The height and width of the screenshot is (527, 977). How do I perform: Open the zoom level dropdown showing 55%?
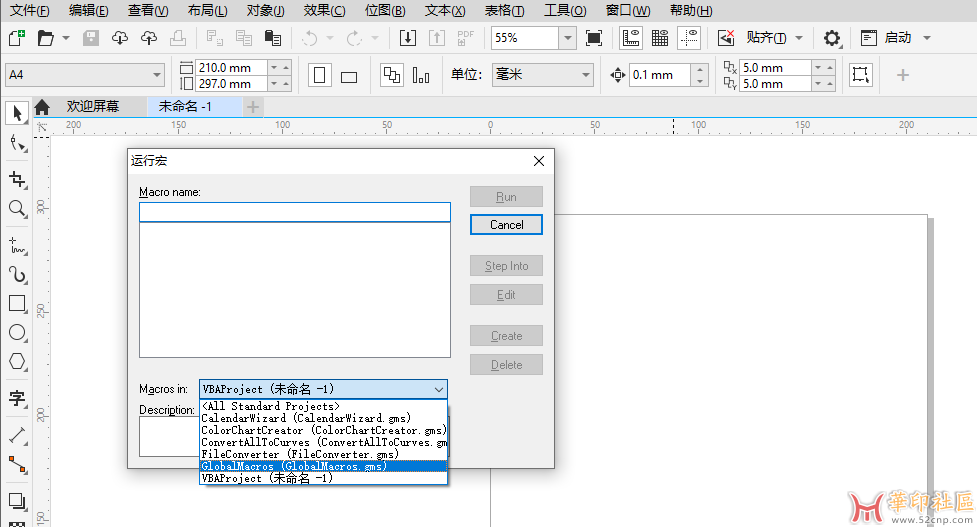tap(568, 38)
